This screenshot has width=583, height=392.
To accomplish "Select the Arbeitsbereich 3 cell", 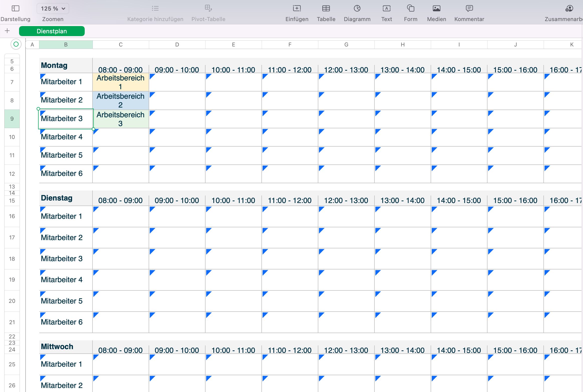I will pyautogui.click(x=121, y=119).
